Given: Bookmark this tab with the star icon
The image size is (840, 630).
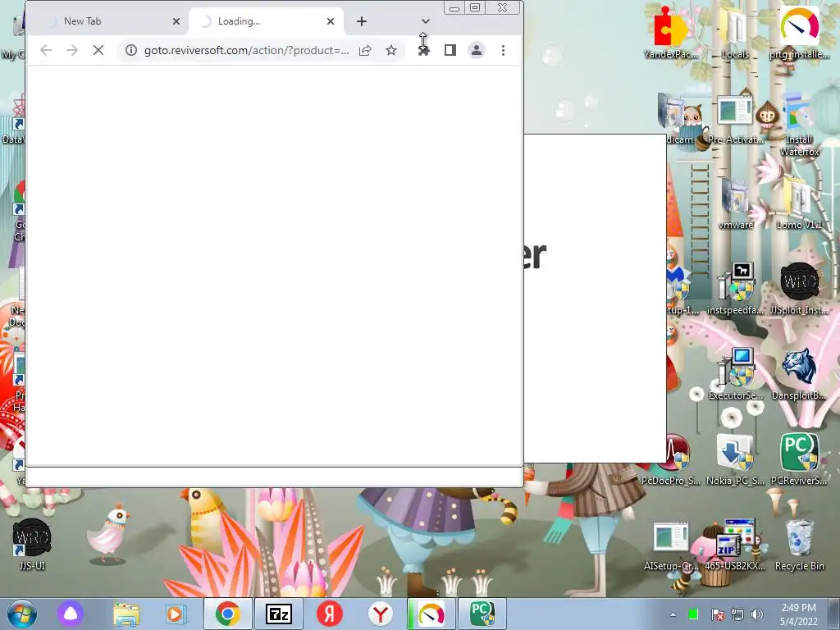Looking at the screenshot, I should tap(391, 50).
